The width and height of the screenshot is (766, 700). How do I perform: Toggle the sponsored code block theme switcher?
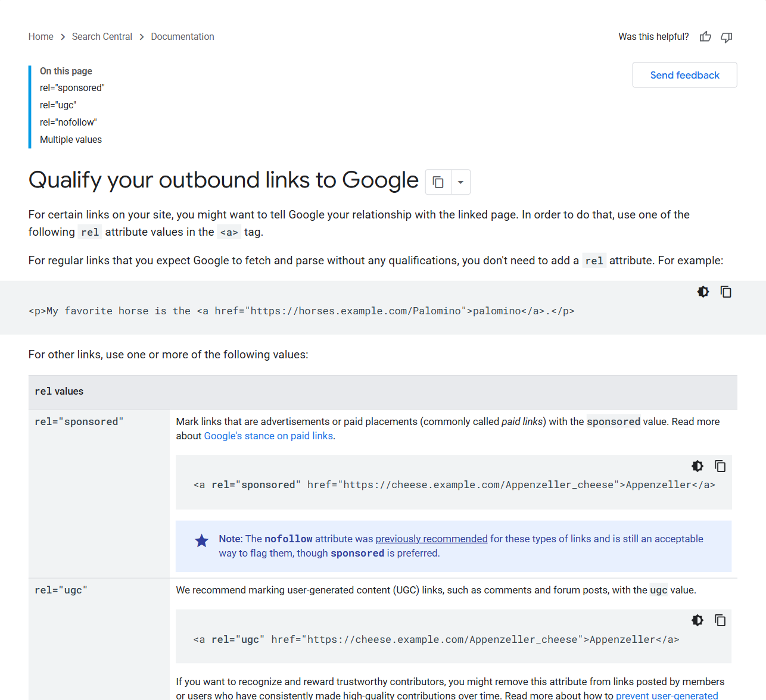[x=697, y=466]
